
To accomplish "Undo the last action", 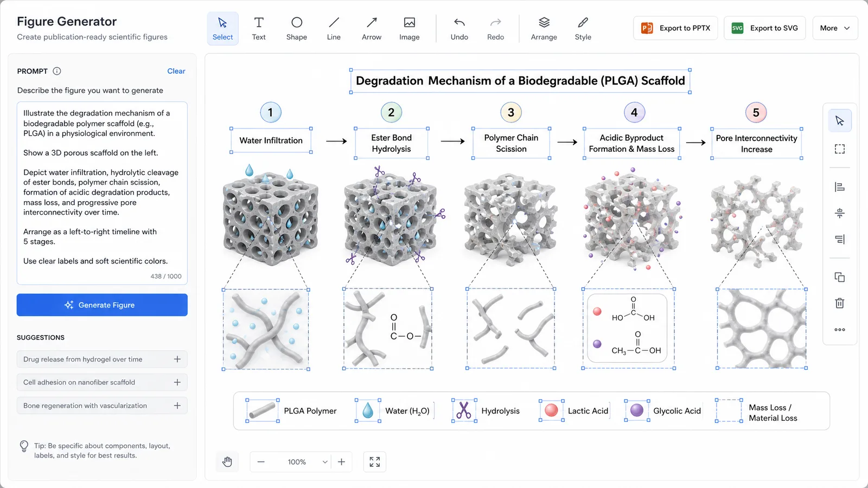I will click(x=459, y=28).
